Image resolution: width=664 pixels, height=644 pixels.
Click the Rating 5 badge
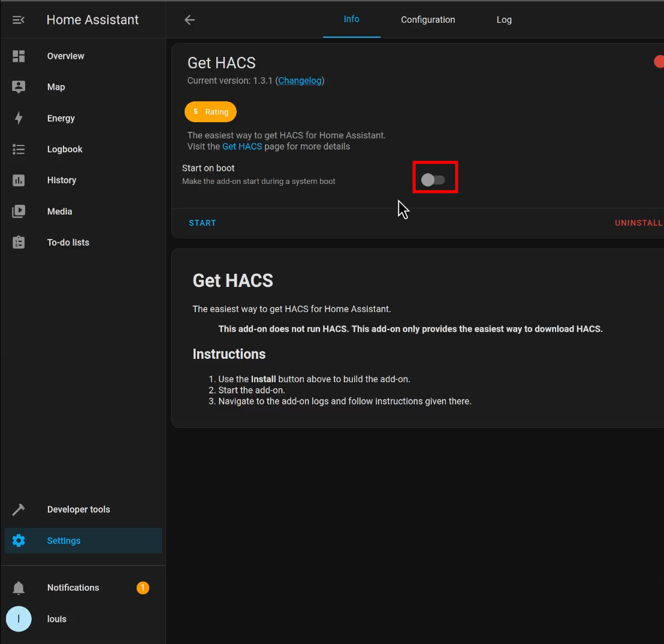[x=210, y=112]
